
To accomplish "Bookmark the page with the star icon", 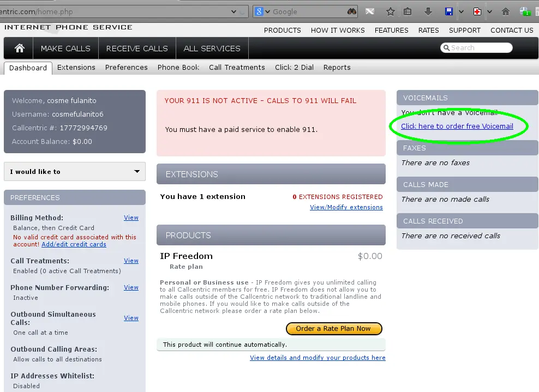I will click(x=390, y=11).
